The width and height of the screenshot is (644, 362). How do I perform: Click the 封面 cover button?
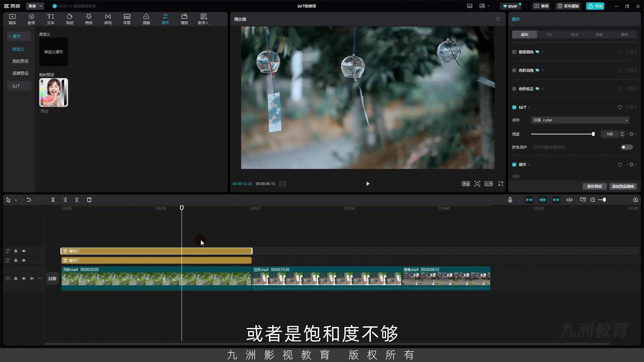(52, 279)
